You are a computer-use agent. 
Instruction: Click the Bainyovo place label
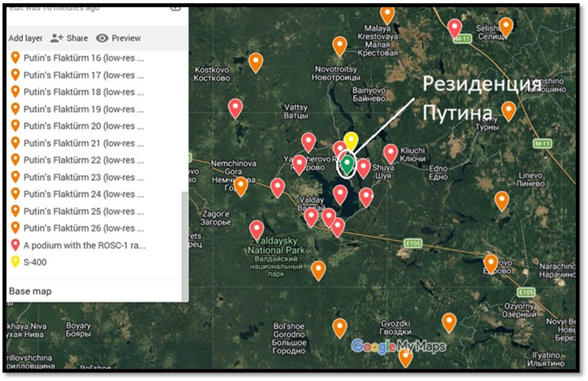pos(369,94)
